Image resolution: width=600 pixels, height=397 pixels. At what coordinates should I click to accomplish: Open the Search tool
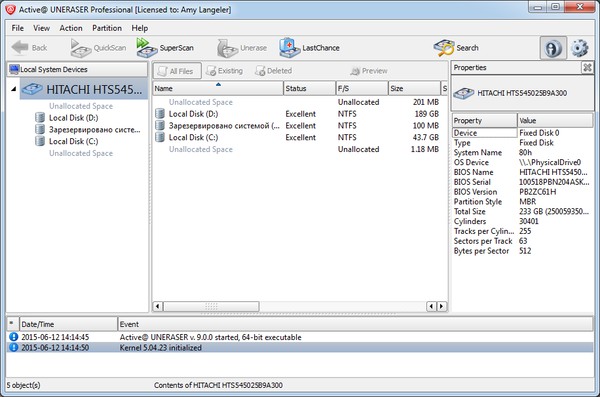456,48
